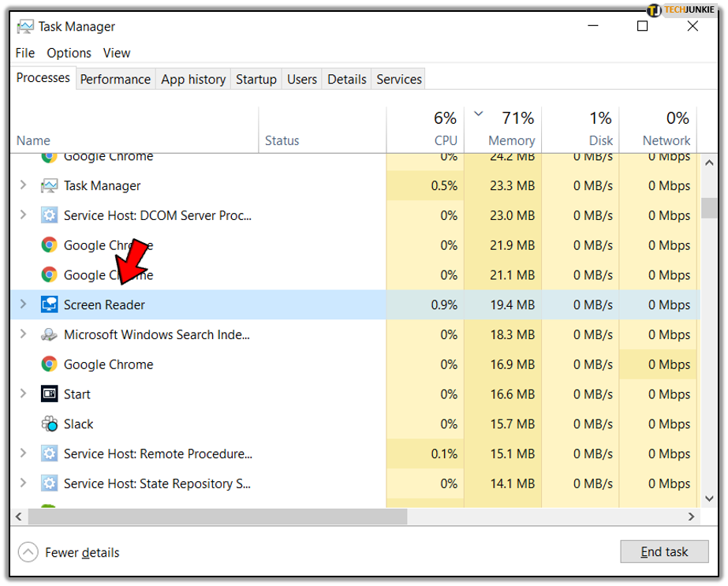Switch to the Processes tab

pos(43,77)
